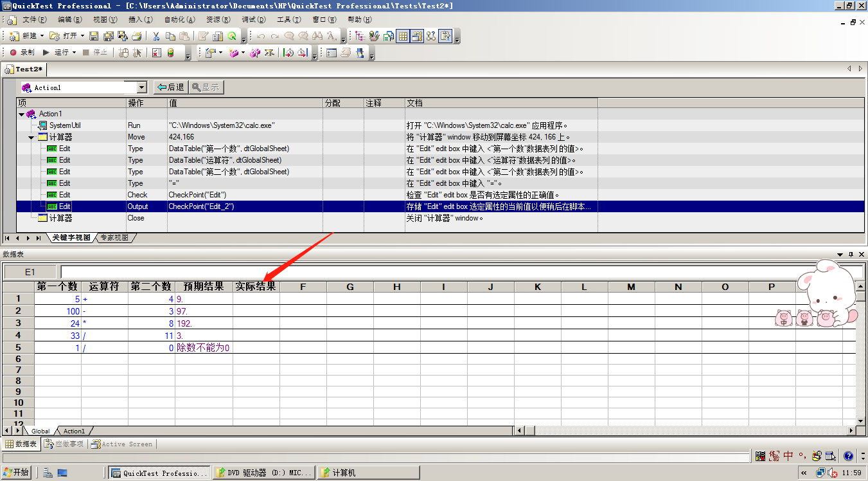Open the Open (打开) dropdown arrow
The width and height of the screenshot is (868, 481).
(82, 36)
